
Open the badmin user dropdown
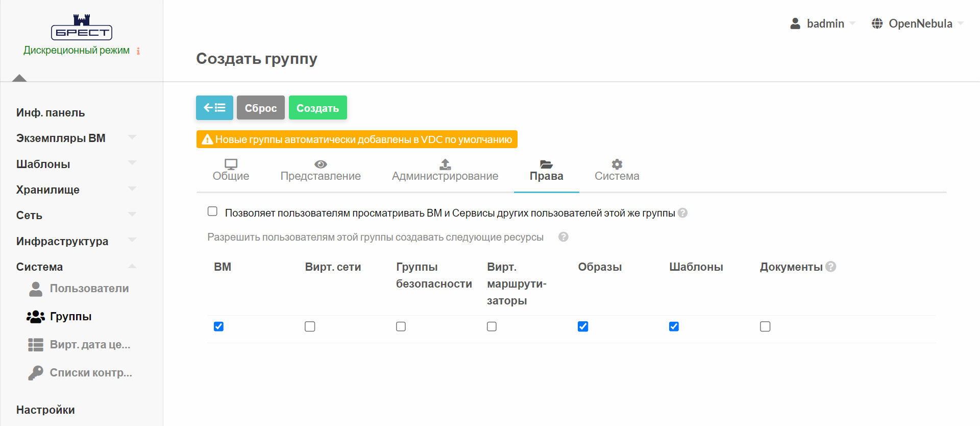click(823, 23)
